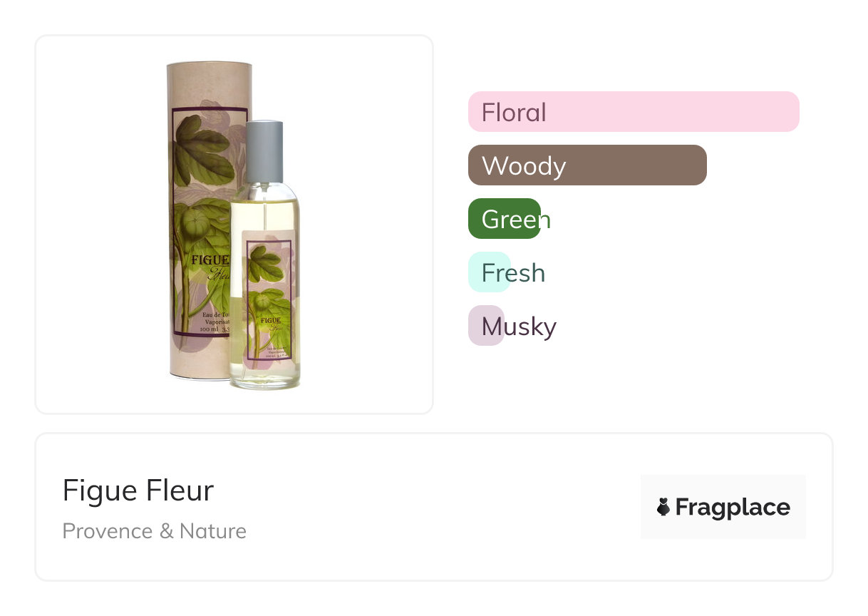
Task: Select the Provence & Nature brand subtitle
Action: coord(155,531)
